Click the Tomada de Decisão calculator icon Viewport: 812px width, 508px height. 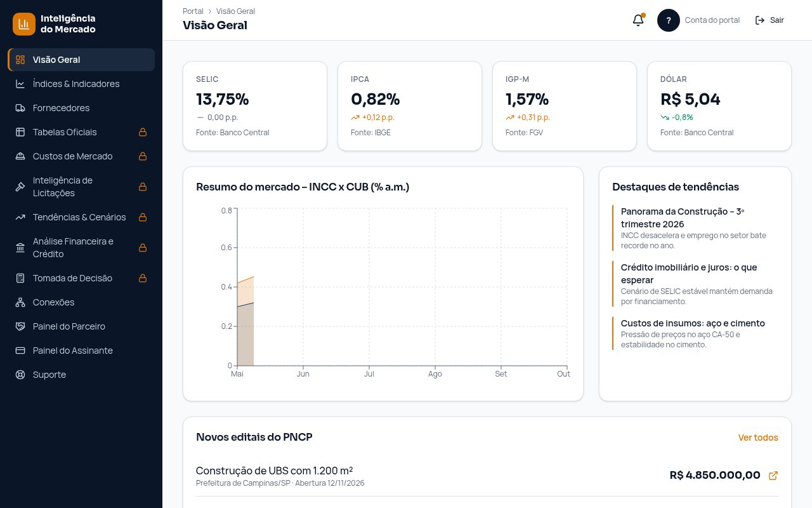coord(20,278)
